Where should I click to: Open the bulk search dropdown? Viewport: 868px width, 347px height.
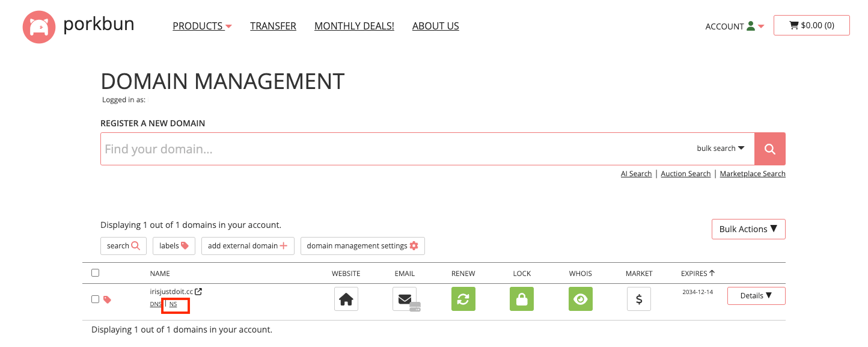[x=720, y=149]
